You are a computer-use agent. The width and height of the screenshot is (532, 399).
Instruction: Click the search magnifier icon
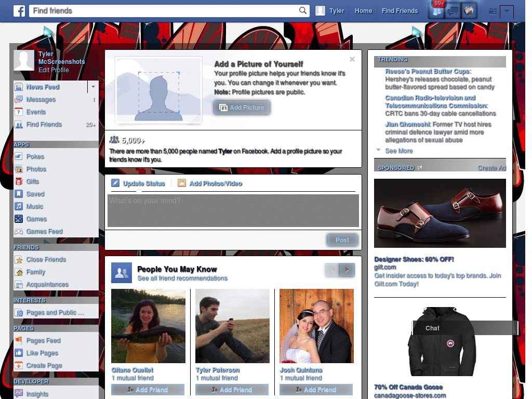coord(303,10)
